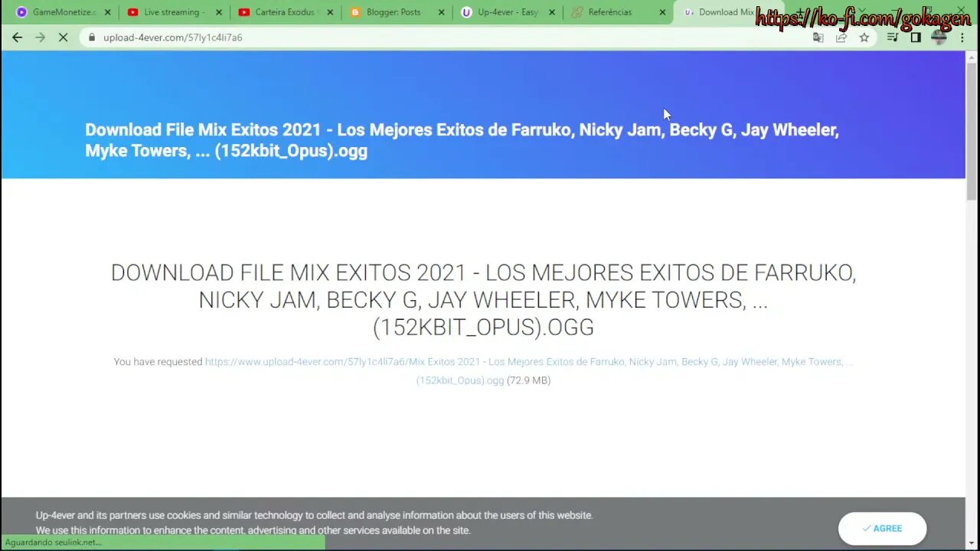Viewport: 980px width, 551px height.
Task: Share this page using the share icon
Action: pyautogui.click(x=841, y=37)
